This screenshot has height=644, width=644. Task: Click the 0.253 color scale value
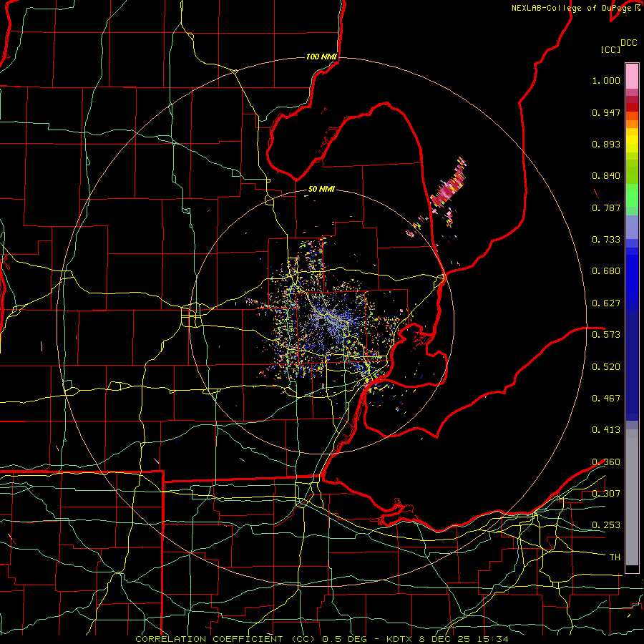tap(606, 525)
